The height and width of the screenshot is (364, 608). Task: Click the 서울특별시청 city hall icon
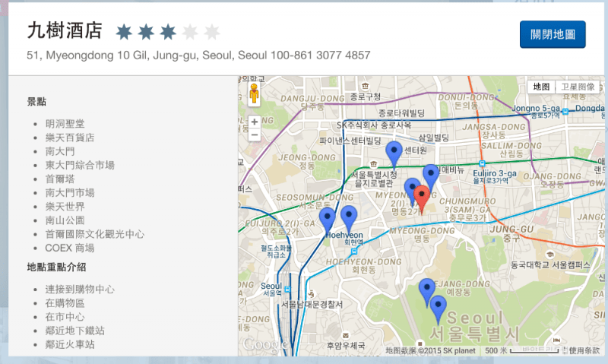373,164
